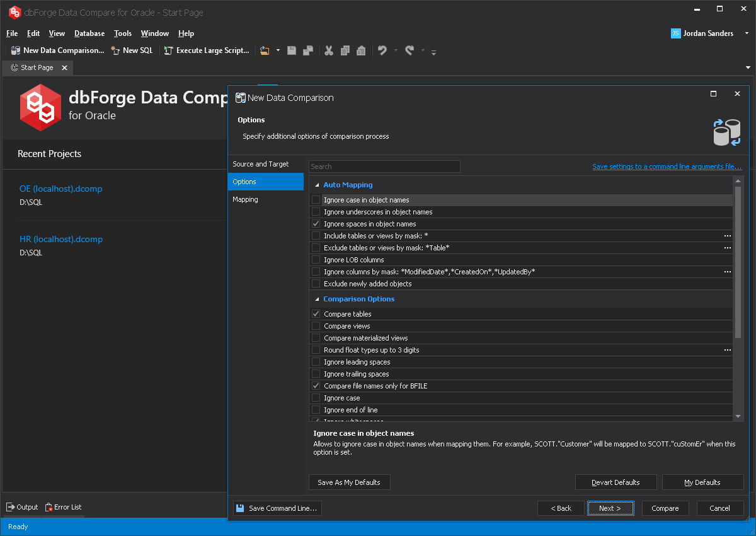Open the Help menu

coord(186,33)
